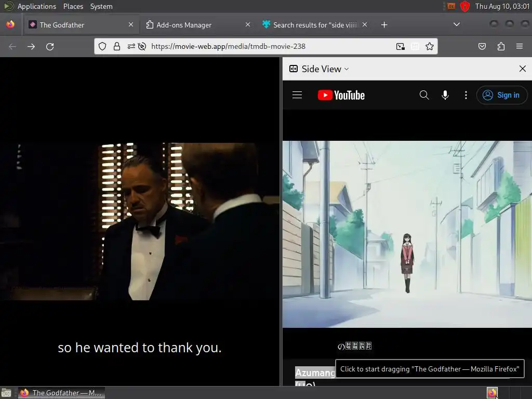The image size is (532, 399).
Task: Click the Azumanga YouTube video player
Action: tap(407, 234)
